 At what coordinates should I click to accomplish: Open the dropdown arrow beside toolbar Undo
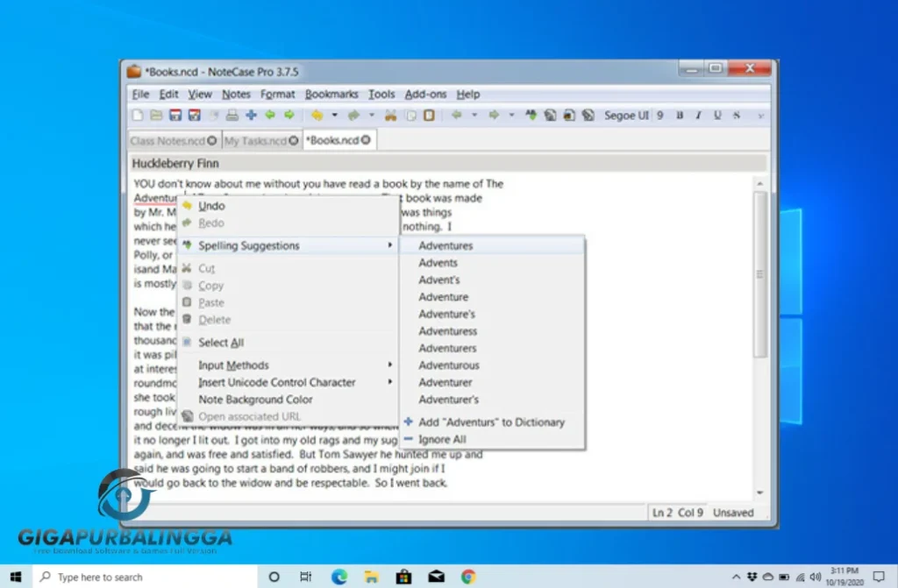334,115
